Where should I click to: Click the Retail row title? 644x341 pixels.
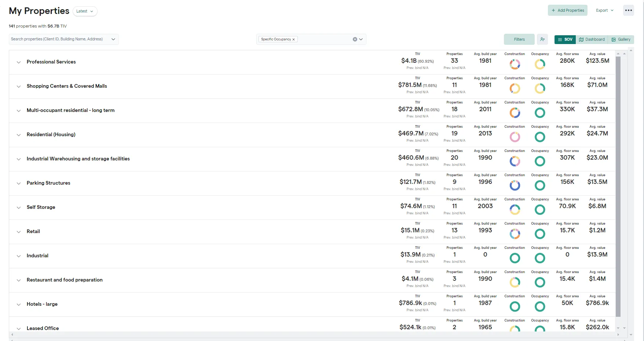[x=33, y=231]
